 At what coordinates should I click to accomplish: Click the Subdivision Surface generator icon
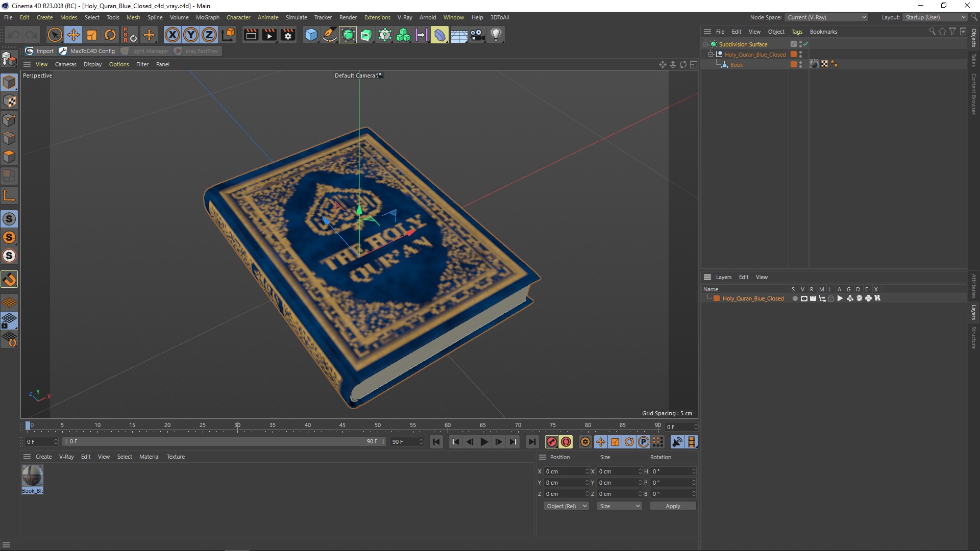[x=348, y=35]
